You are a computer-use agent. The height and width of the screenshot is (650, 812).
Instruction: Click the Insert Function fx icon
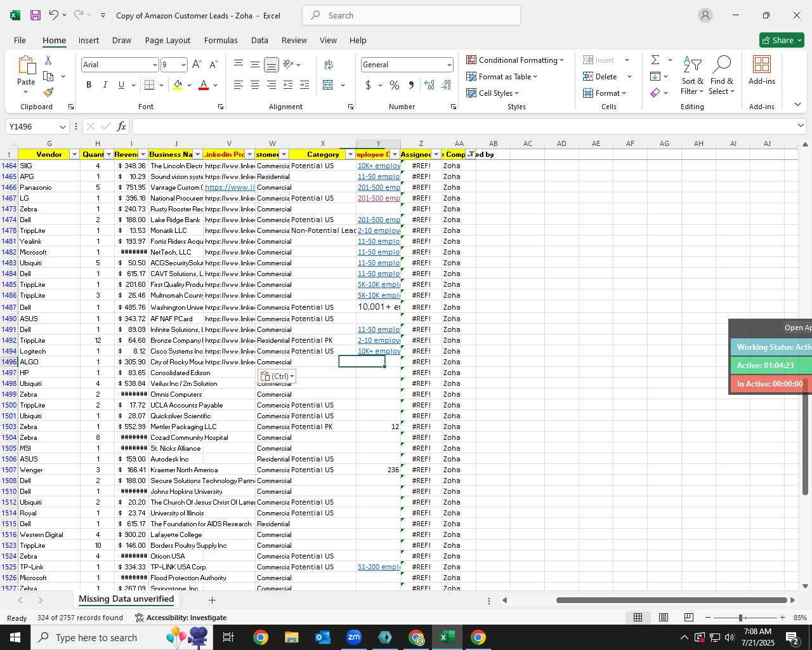[122, 126]
